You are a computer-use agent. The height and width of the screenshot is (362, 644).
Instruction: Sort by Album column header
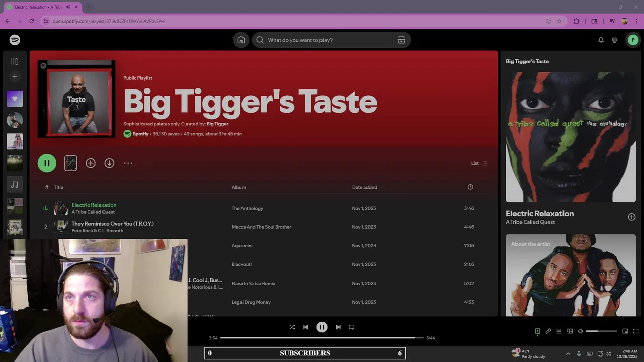[x=238, y=187]
